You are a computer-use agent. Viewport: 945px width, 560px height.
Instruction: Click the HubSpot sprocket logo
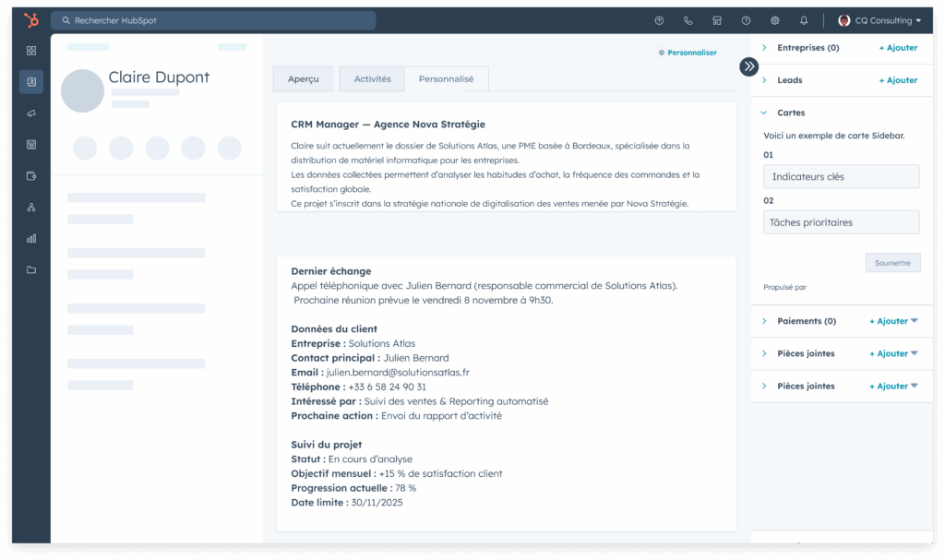[x=31, y=20]
